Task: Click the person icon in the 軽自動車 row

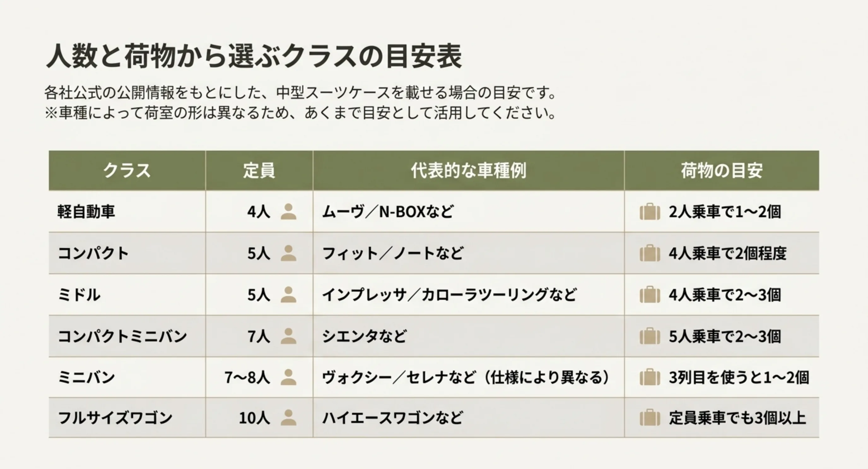Action: point(288,212)
